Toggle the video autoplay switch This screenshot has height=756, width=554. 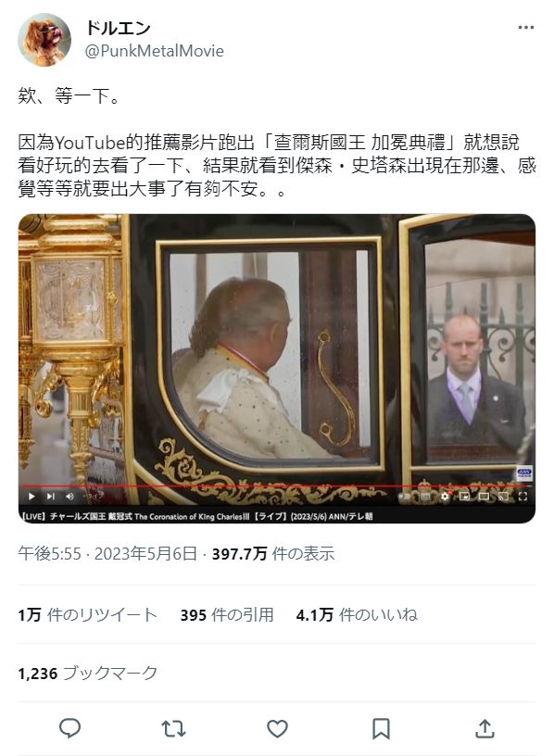click(x=406, y=497)
